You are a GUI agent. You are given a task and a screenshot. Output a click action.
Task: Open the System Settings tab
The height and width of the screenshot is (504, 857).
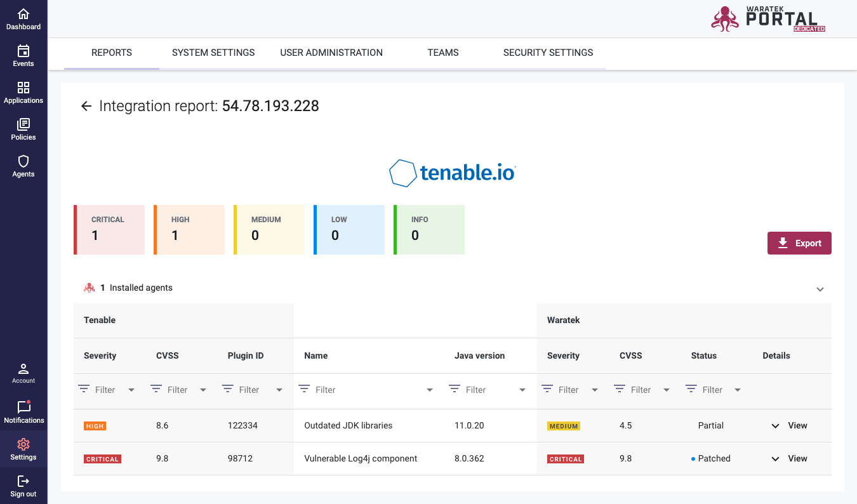[x=213, y=53]
